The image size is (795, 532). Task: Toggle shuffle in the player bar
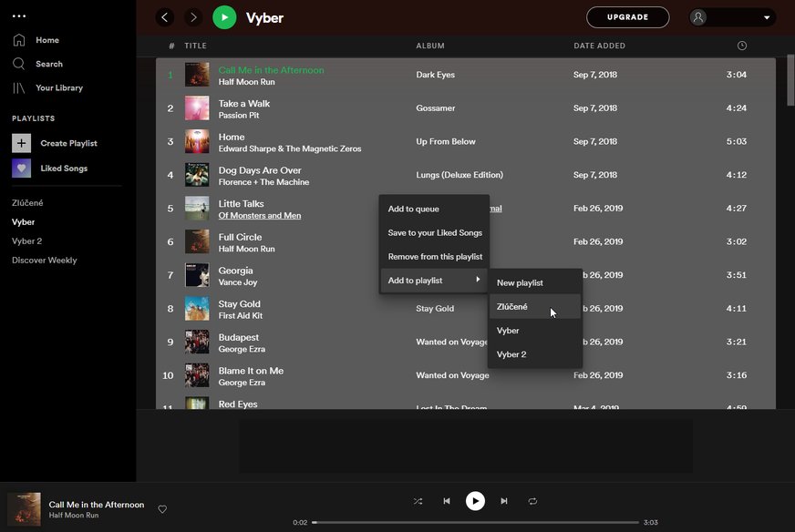coord(418,501)
